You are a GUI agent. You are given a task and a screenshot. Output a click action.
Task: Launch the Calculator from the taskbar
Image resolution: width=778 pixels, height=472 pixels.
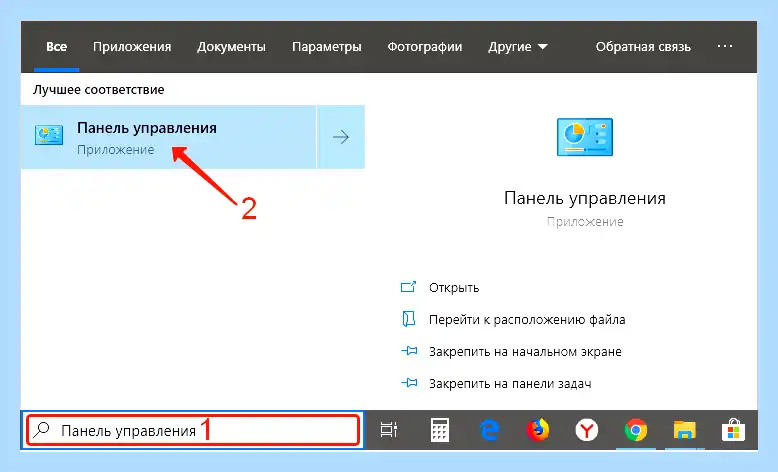coord(440,430)
